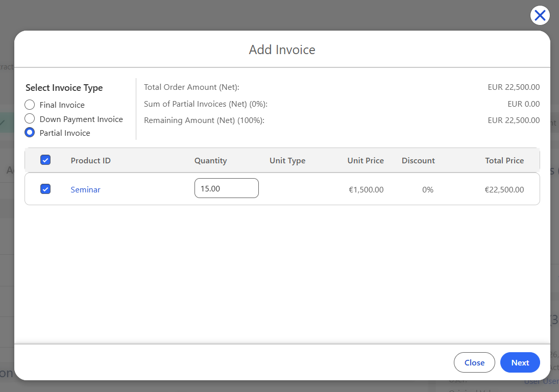Click the Sum of Partial Invoices label
The height and width of the screenshot is (392, 559).
click(x=206, y=104)
